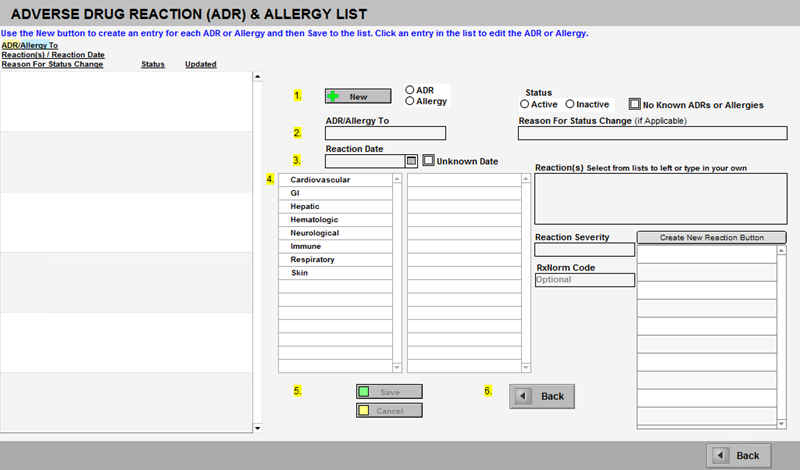Click the Reaction(s) / Reaction Date header
This screenshot has height=470, width=800.
(x=53, y=55)
